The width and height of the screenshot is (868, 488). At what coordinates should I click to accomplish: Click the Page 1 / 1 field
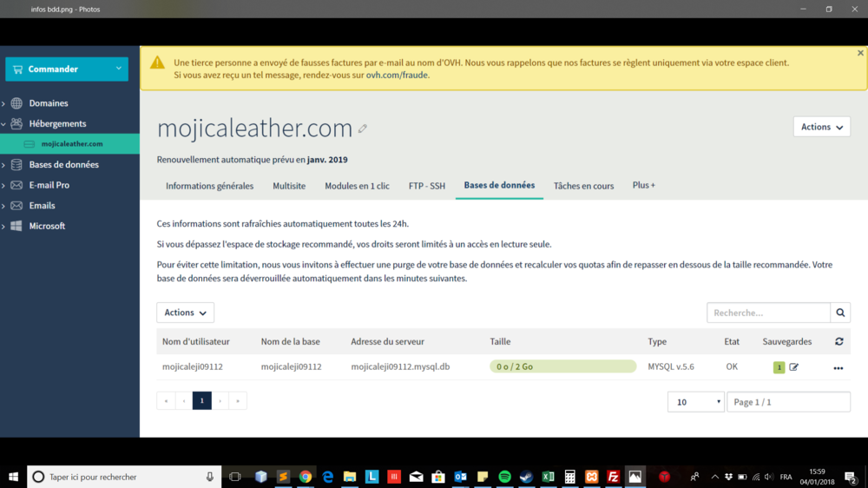pos(788,402)
